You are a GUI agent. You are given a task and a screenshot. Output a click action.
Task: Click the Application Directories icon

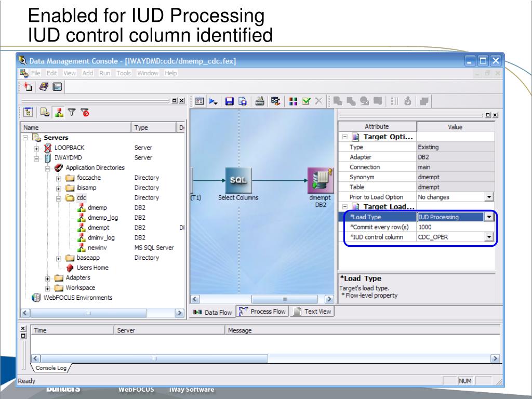click(x=58, y=168)
